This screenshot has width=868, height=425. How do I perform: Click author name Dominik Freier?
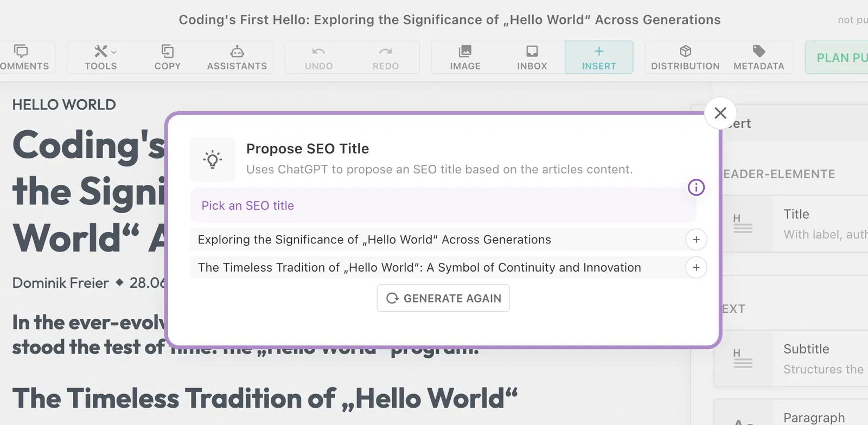(x=60, y=283)
